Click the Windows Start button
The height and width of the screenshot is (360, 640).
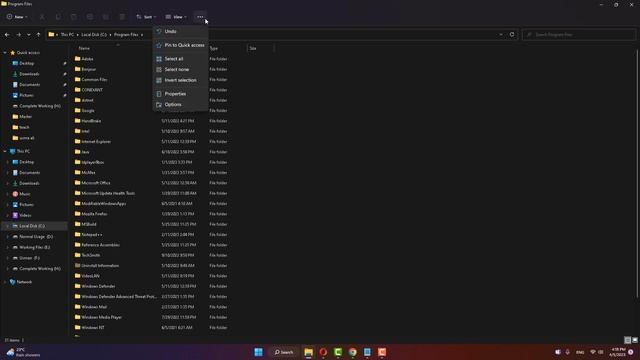[258, 352]
